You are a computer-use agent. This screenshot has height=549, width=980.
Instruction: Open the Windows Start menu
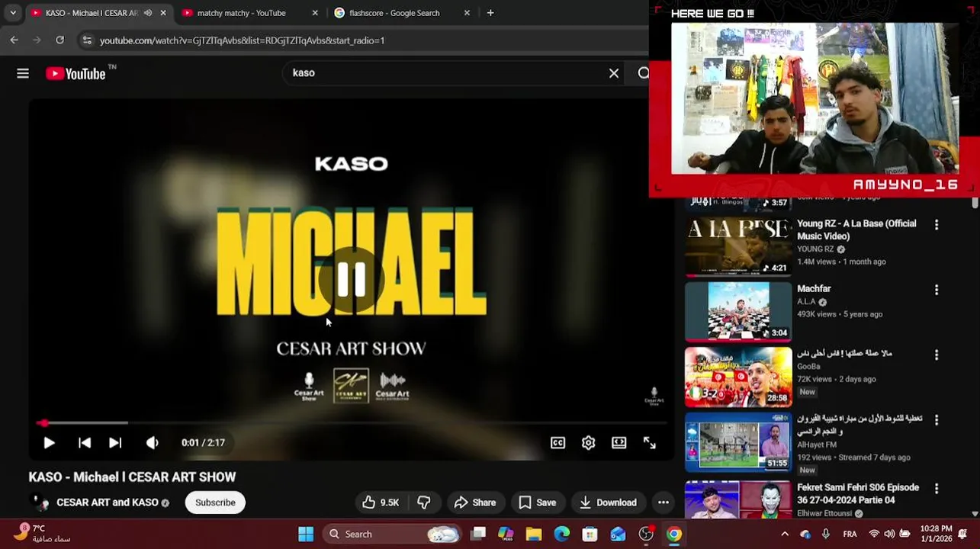pyautogui.click(x=306, y=534)
